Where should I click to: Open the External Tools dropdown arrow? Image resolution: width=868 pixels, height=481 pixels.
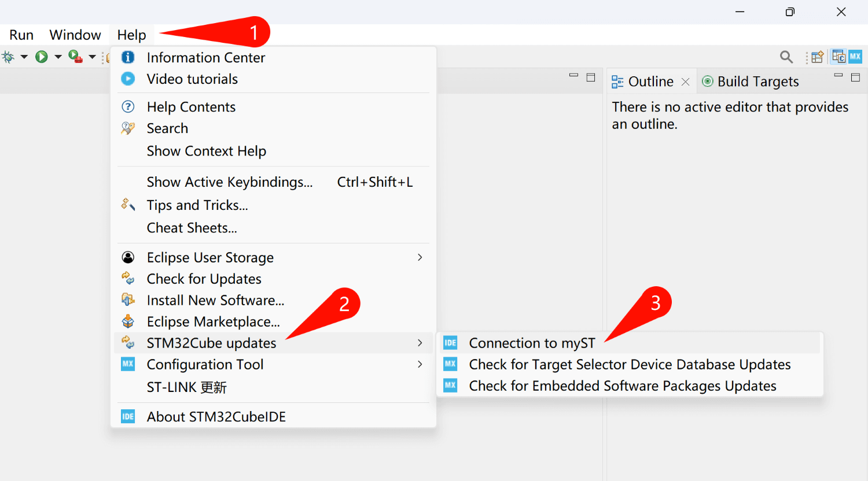point(92,57)
